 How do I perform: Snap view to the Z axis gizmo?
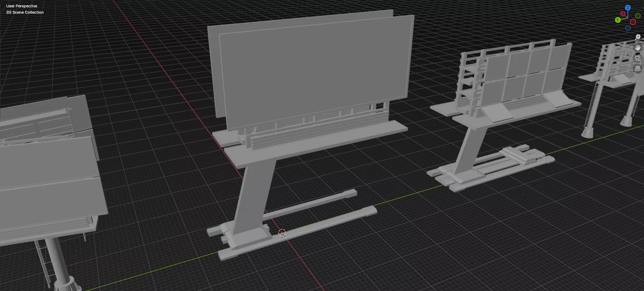(628, 8)
